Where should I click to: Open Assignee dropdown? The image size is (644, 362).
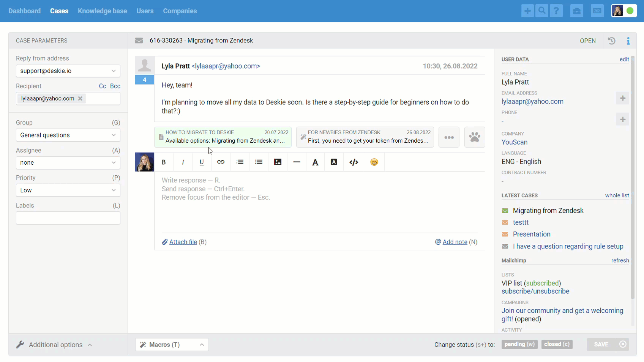click(68, 162)
